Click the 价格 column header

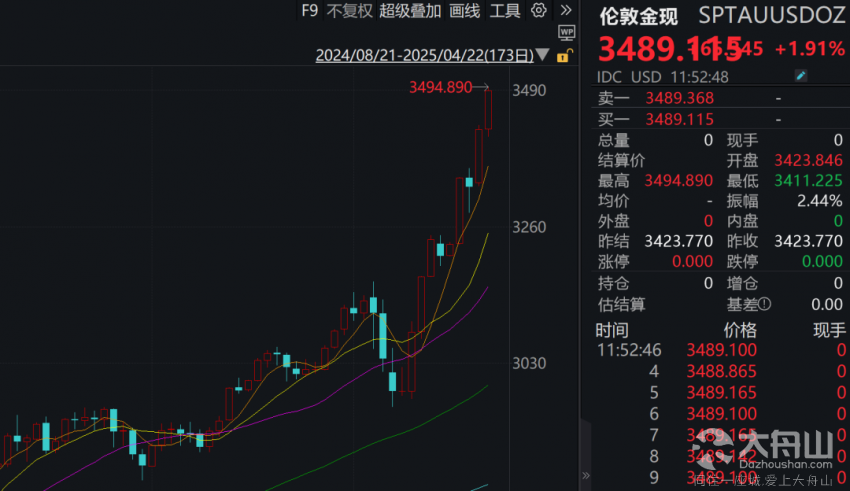740,330
